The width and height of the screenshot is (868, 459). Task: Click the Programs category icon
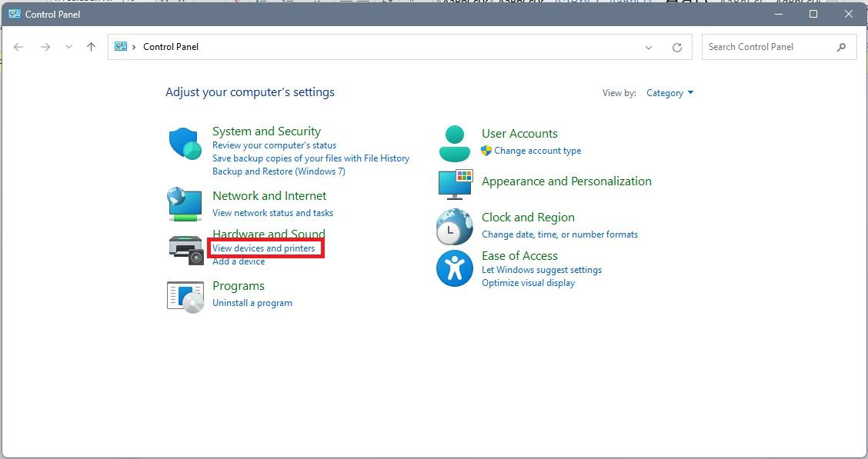pos(185,295)
